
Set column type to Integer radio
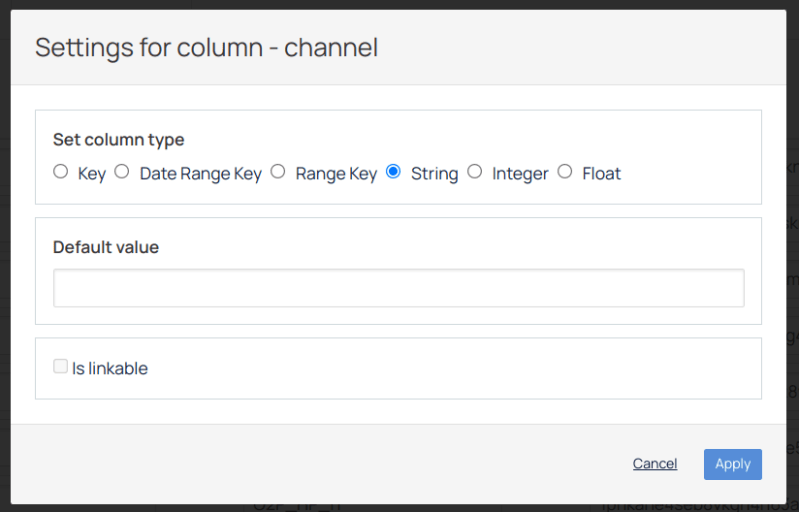475,172
